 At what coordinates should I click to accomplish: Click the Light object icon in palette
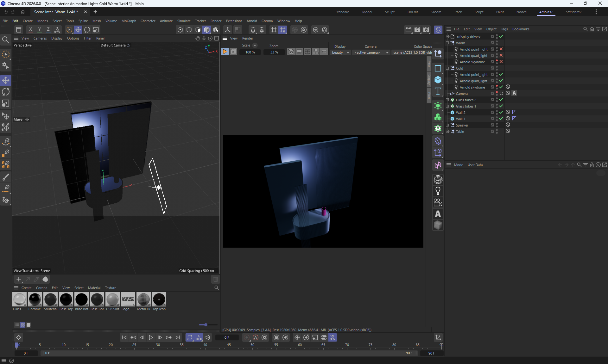[x=438, y=191]
